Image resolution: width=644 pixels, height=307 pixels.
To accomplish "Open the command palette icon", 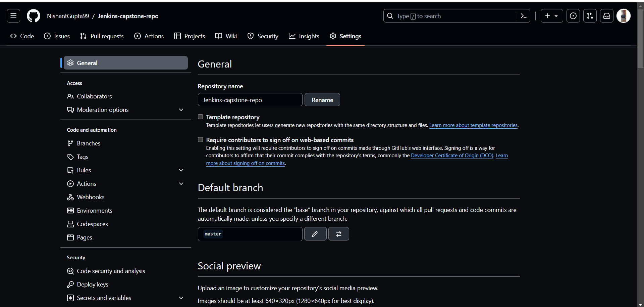I will pos(523,16).
